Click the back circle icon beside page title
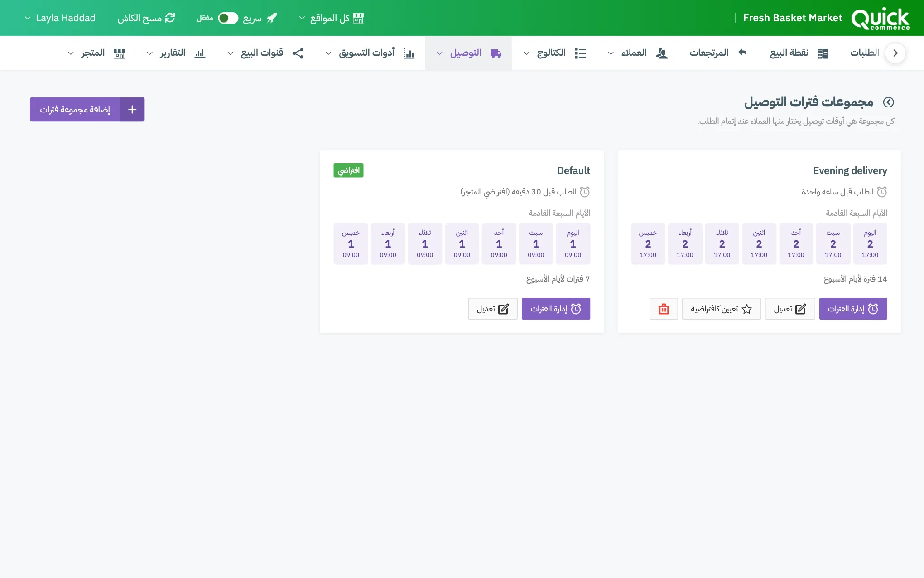 (x=889, y=102)
